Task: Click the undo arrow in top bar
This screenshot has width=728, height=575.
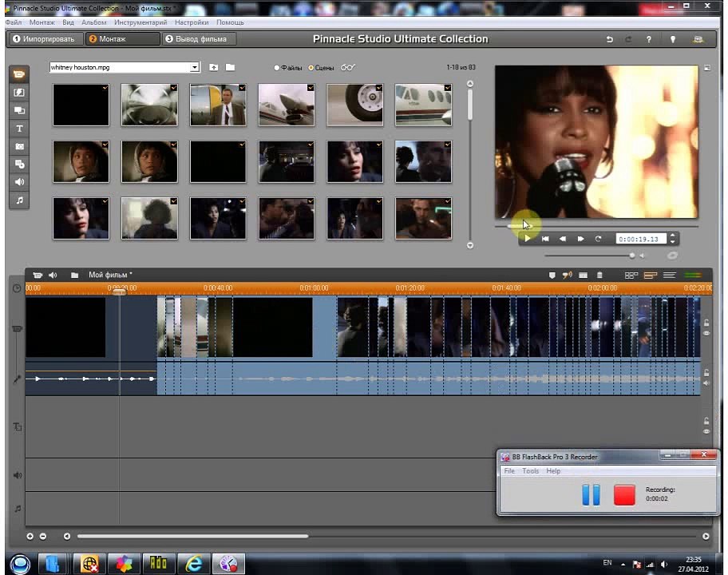Action: (610, 39)
